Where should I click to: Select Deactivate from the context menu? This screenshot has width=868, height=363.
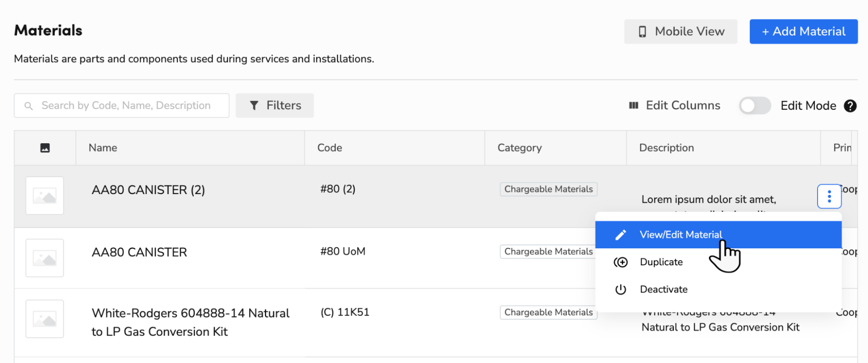(663, 290)
